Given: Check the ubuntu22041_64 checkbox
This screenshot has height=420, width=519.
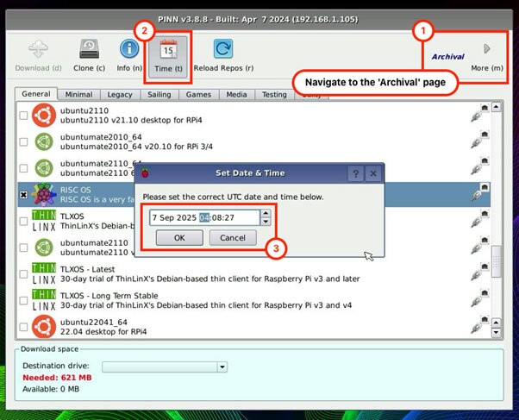Looking at the screenshot, I should click(x=23, y=327).
